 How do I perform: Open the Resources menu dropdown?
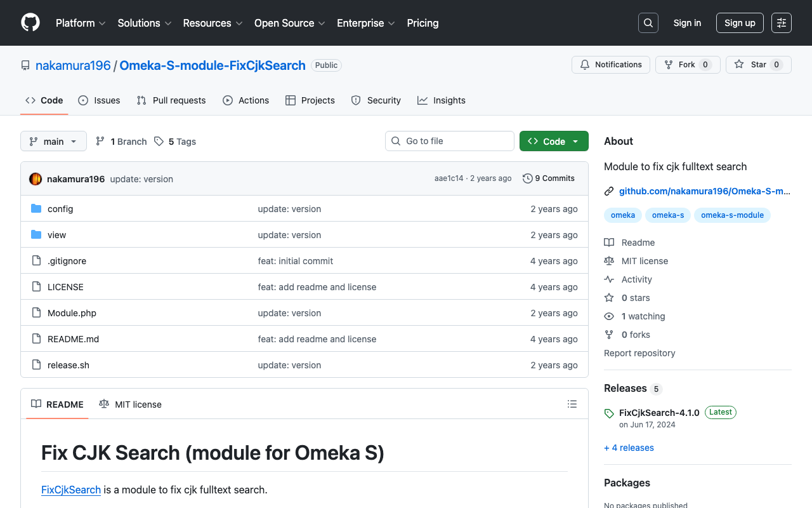[212, 23]
